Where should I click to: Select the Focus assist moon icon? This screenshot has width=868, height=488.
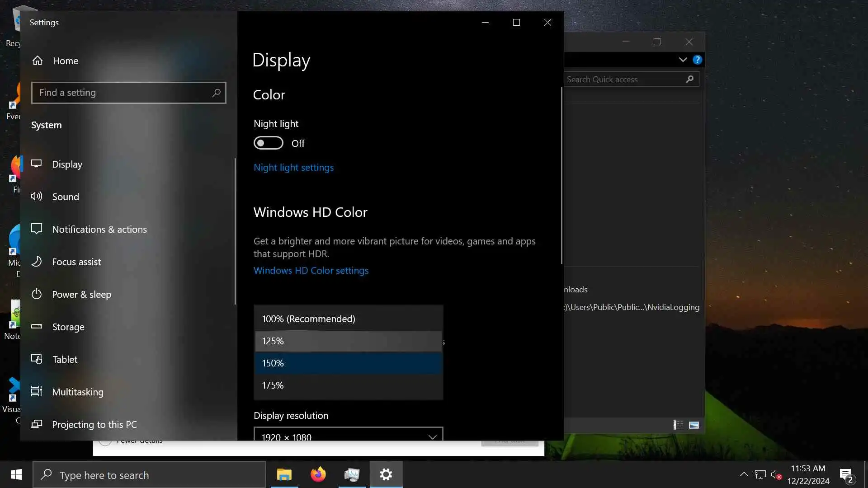click(x=37, y=262)
